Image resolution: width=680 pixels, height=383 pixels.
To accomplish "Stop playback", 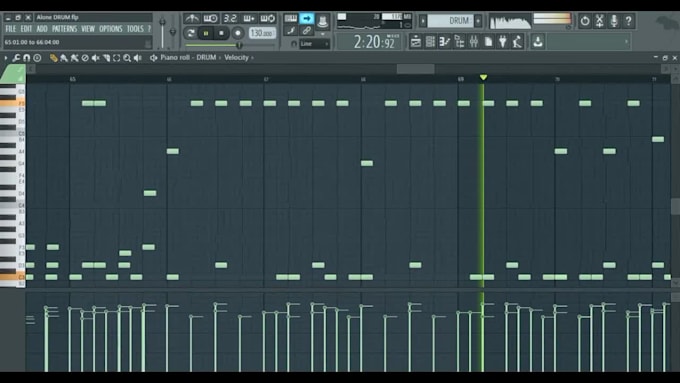I will [x=222, y=33].
